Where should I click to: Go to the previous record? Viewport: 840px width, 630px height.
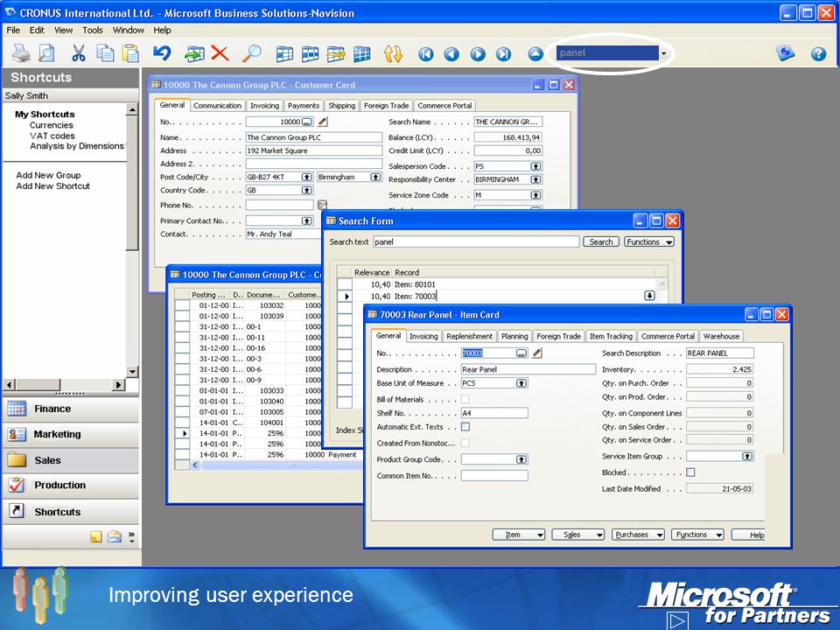click(x=451, y=54)
